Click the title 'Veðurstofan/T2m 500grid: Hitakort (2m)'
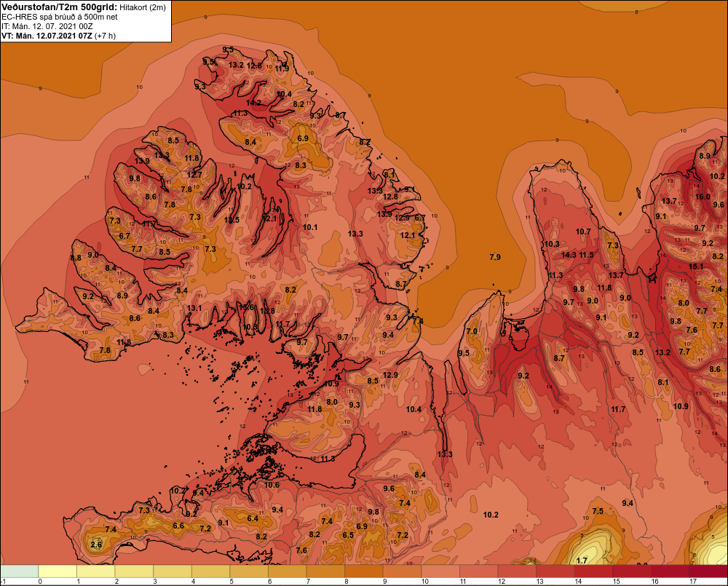728x586 pixels. point(84,7)
